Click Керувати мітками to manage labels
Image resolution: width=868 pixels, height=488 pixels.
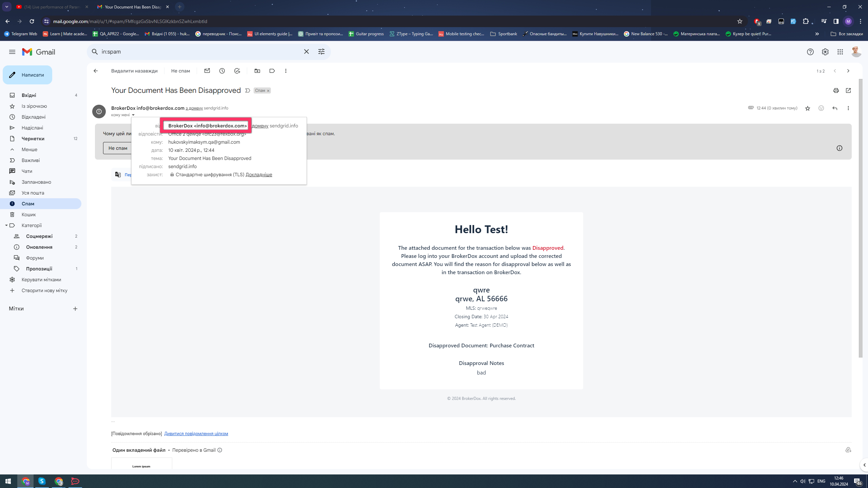click(x=41, y=280)
